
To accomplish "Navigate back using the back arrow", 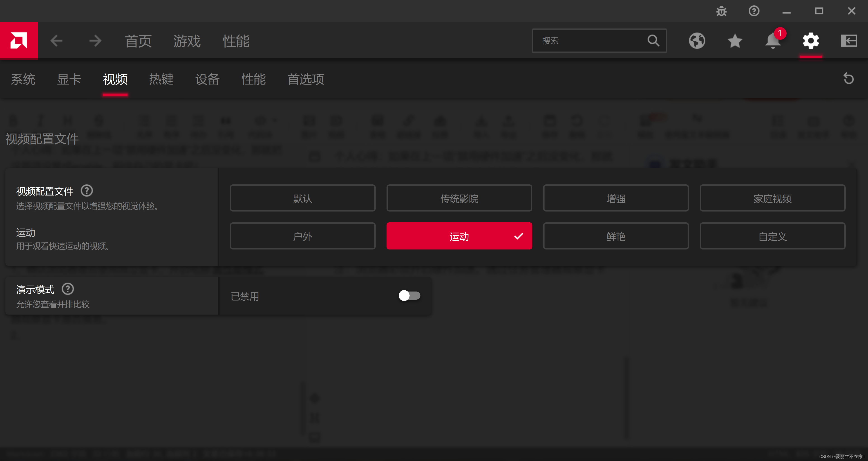I will pos(56,40).
